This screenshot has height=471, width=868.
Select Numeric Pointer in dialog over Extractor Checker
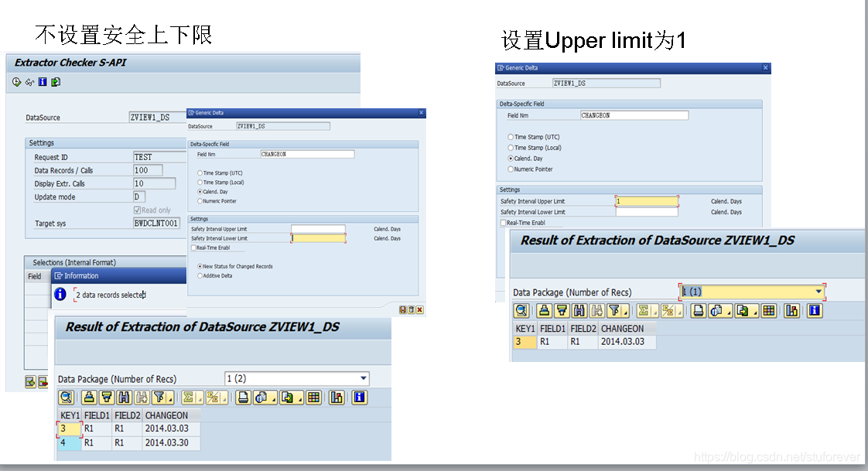click(200, 201)
